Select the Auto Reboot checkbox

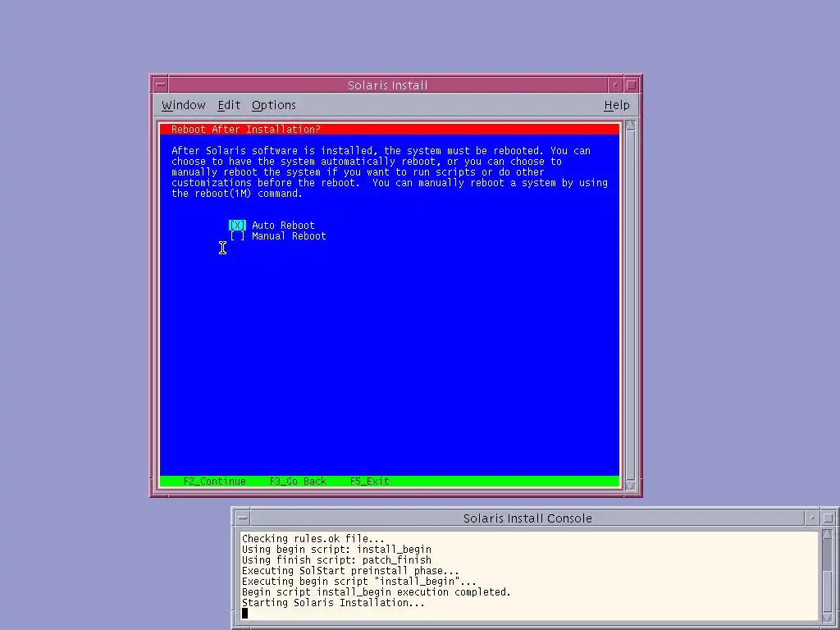(x=237, y=225)
